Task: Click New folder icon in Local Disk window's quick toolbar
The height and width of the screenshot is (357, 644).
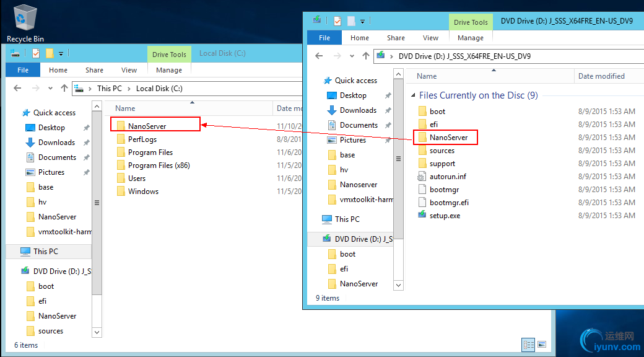Action: pyautogui.click(x=50, y=53)
